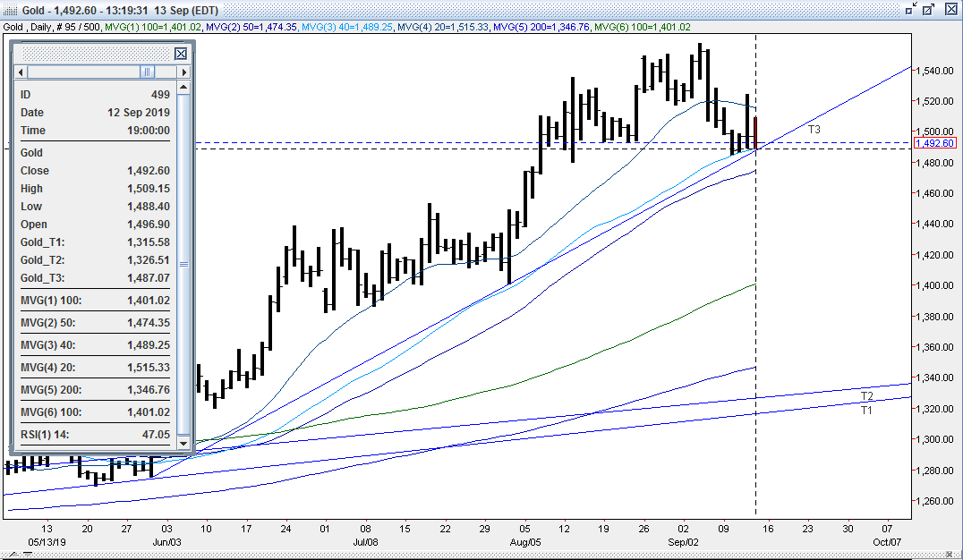
Task: Click the Oct/07 date axis label
Action: (887, 542)
